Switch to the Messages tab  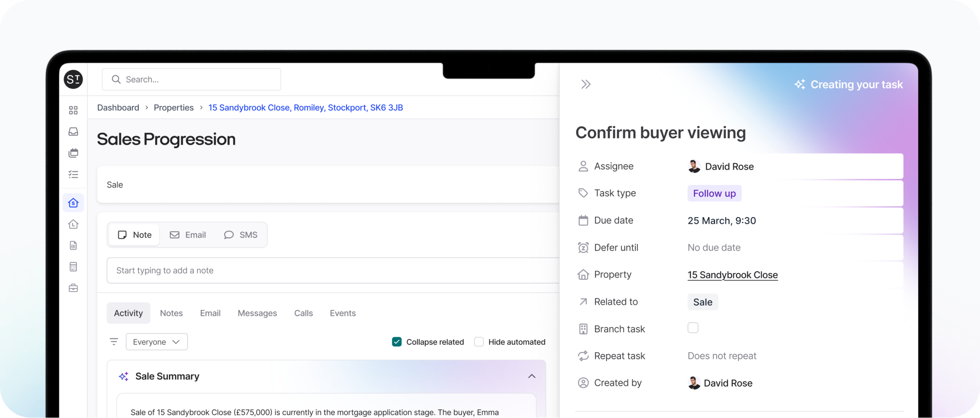pyautogui.click(x=257, y=313)
